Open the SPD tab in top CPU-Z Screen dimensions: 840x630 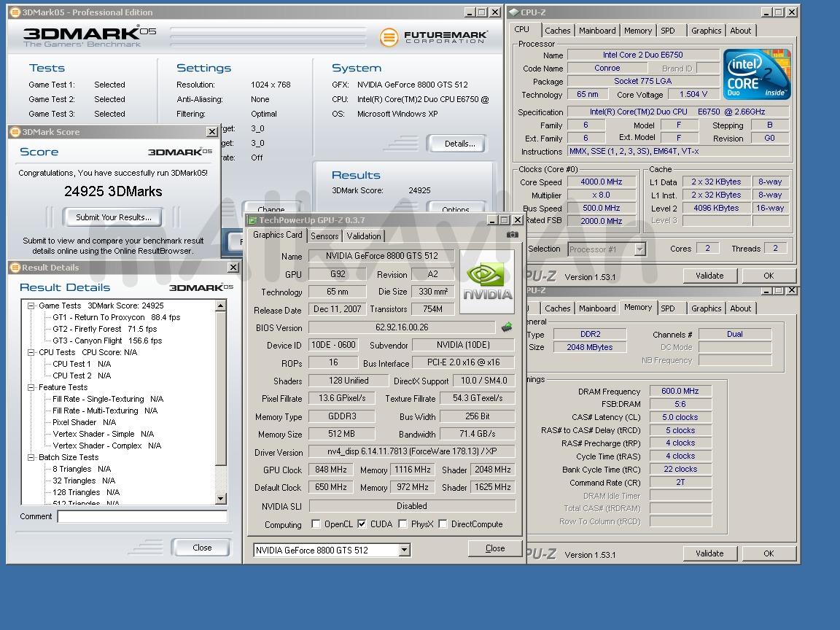coord(668,31)
